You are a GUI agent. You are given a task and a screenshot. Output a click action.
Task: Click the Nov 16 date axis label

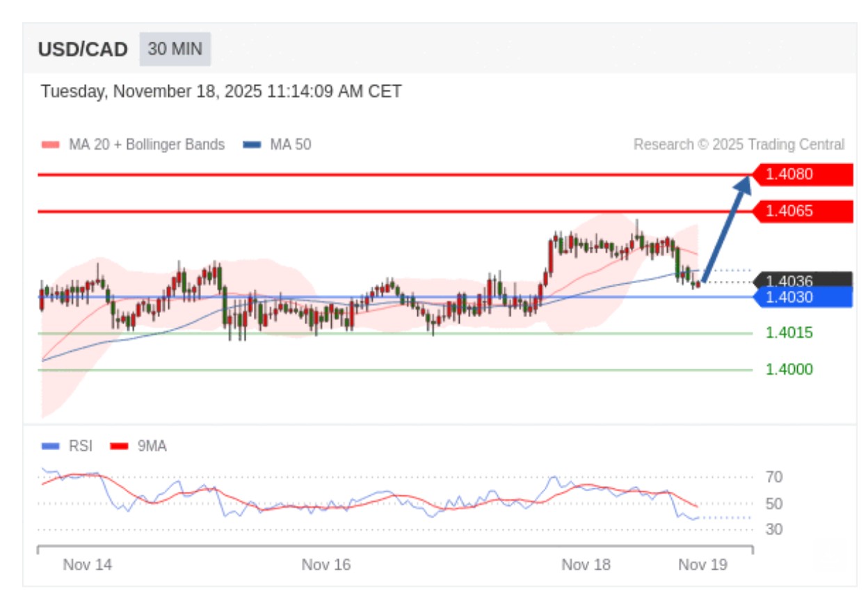click(325, 565)
